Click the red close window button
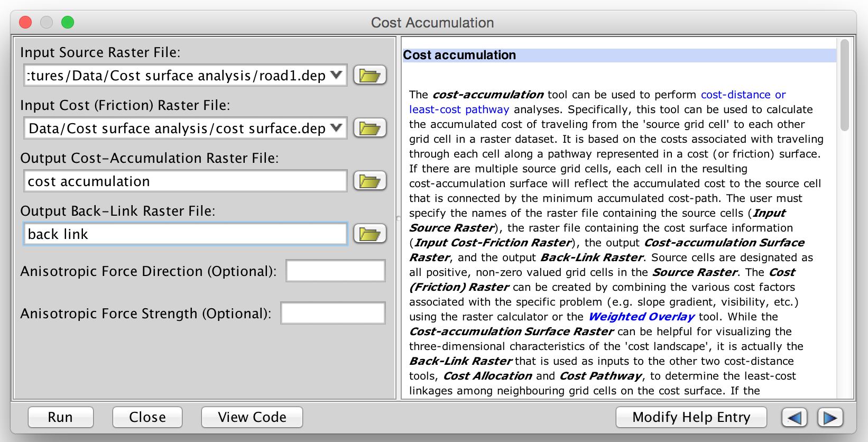The width and height of the screenshot is (868, 442). pos(25,22)
